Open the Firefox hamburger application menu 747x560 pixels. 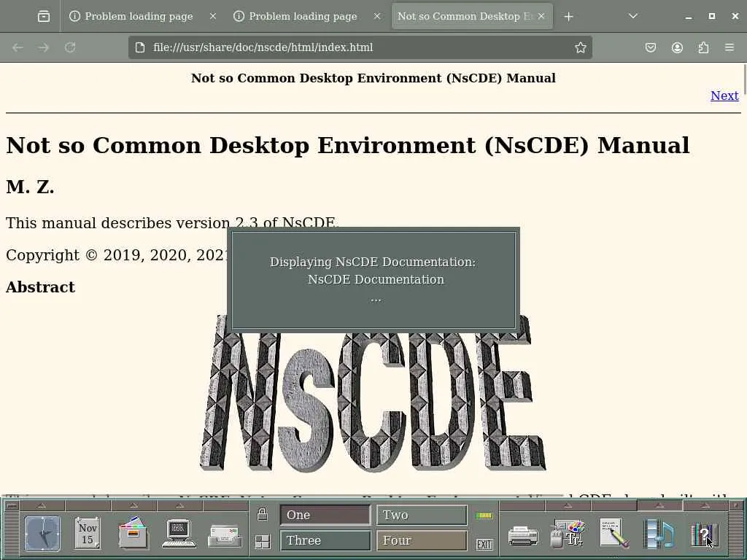point(729,47)
